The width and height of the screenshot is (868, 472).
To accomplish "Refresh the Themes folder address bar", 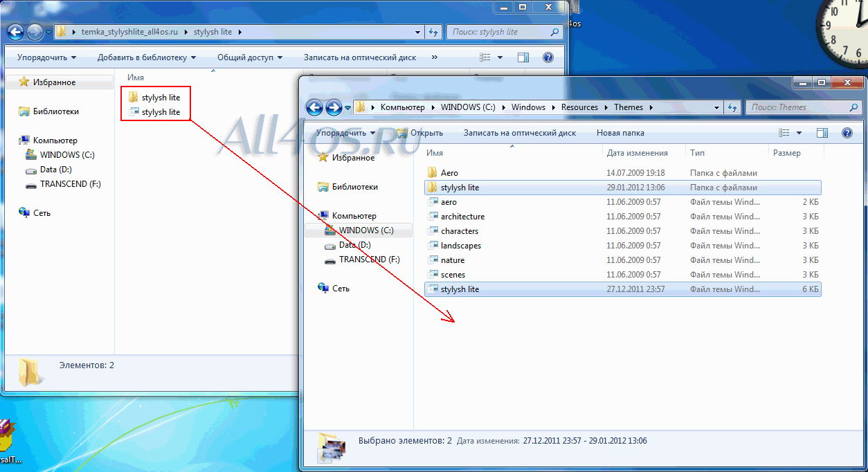I will pyautogui.click(x=732, y=107).
